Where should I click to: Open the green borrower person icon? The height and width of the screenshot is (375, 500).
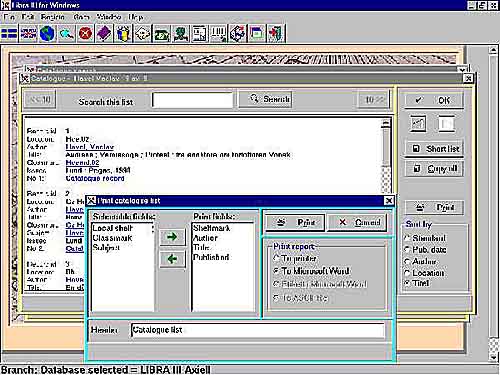(x=180, y=33)
